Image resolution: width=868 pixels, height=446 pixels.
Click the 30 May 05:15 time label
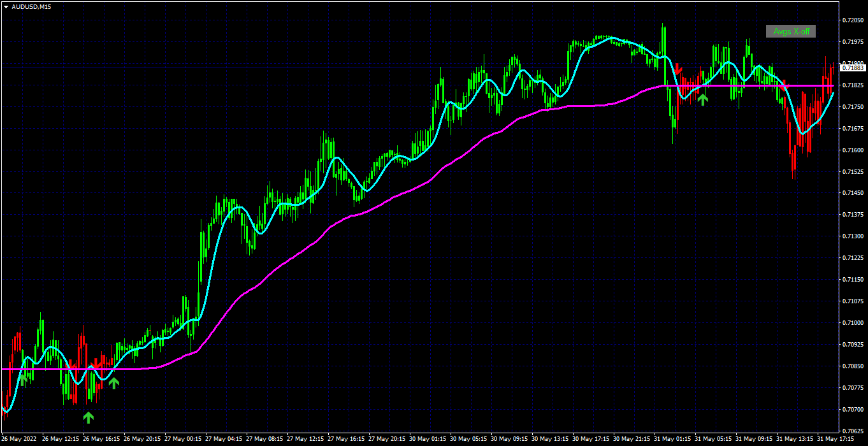[468, 440]
